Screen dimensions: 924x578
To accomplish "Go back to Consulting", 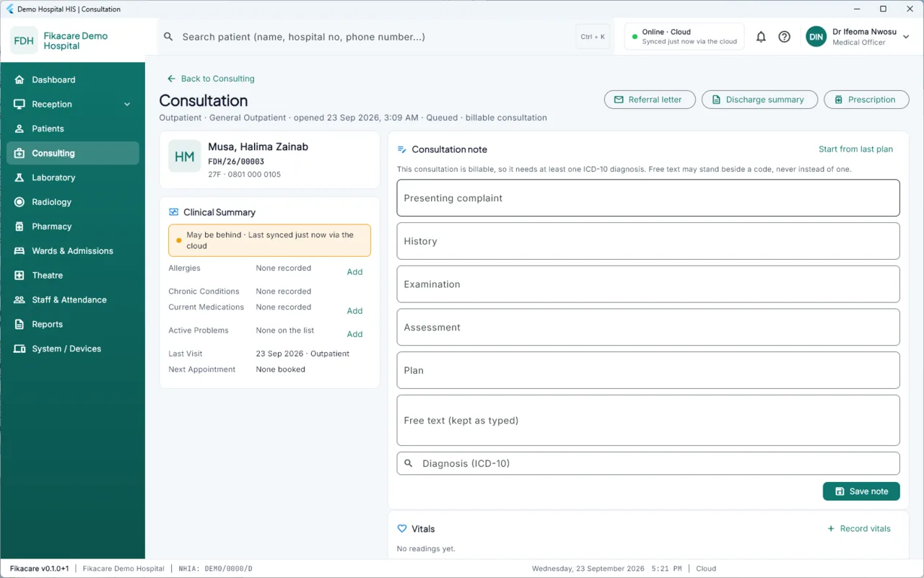I will click(x=211, y=79).
